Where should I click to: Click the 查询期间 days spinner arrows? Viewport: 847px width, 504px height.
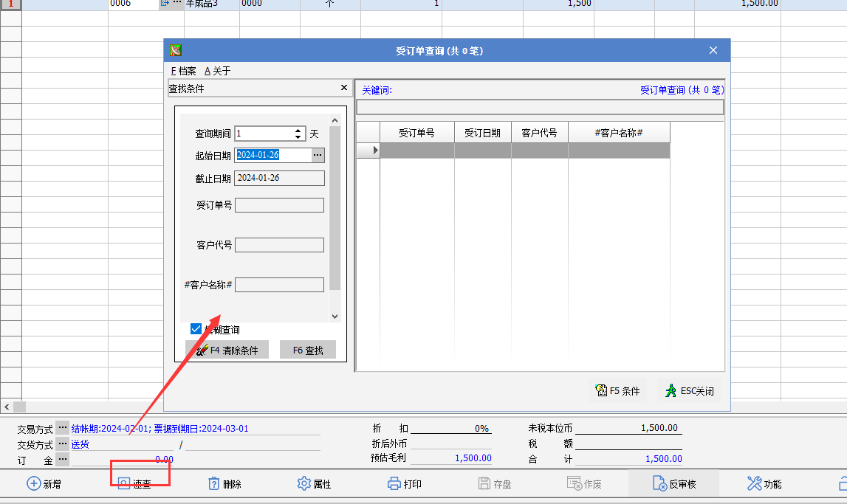coord(298,134)
